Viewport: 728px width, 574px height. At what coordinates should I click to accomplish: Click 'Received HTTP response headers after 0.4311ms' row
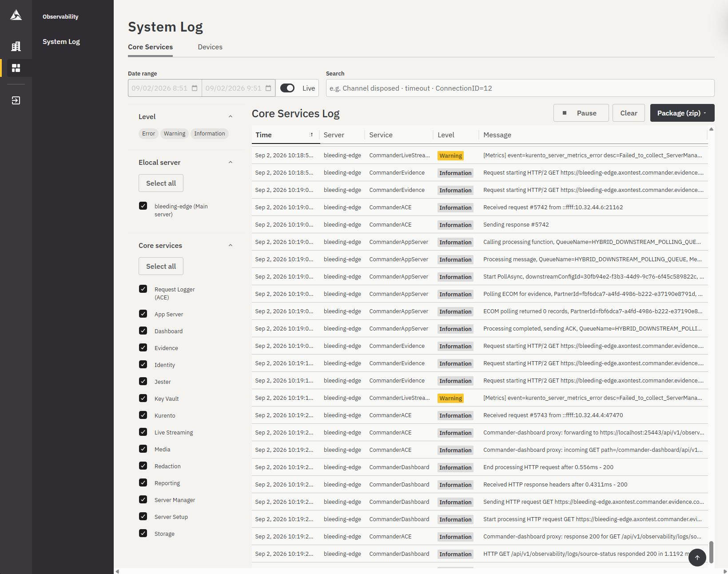(480, 484)
